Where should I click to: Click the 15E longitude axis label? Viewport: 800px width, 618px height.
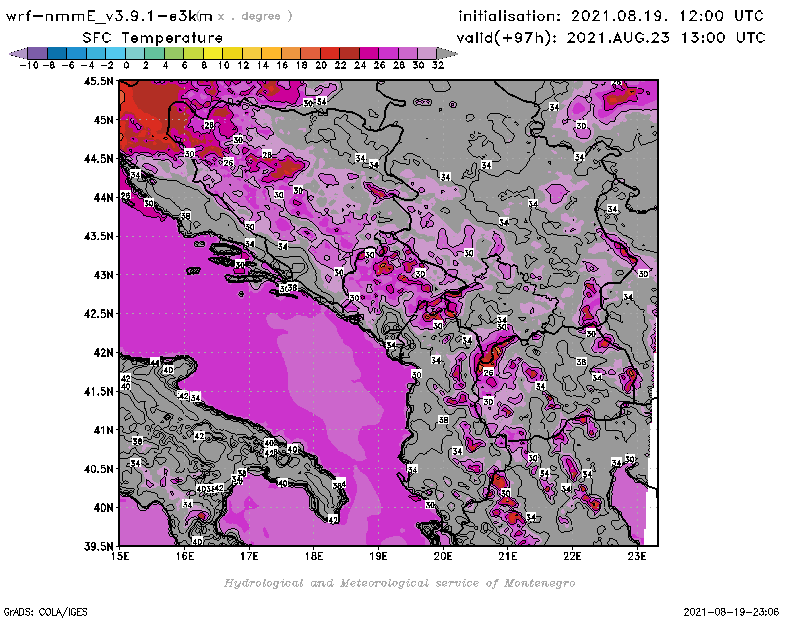coord(120,556)
